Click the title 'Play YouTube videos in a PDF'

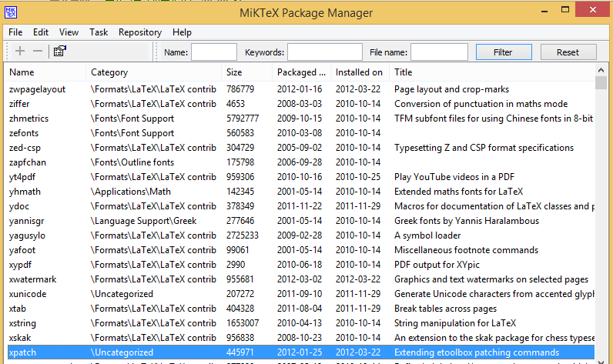454,177
